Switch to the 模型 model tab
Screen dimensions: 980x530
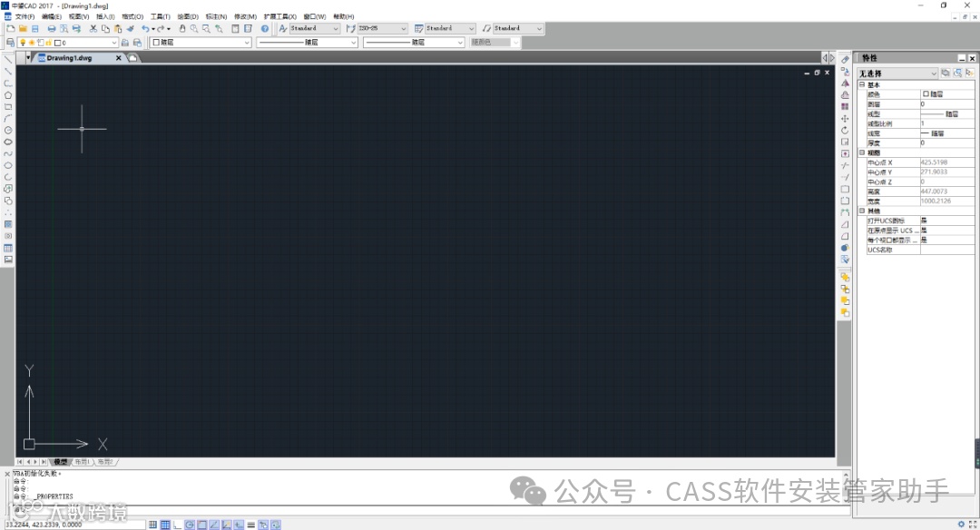click(61, 462)
